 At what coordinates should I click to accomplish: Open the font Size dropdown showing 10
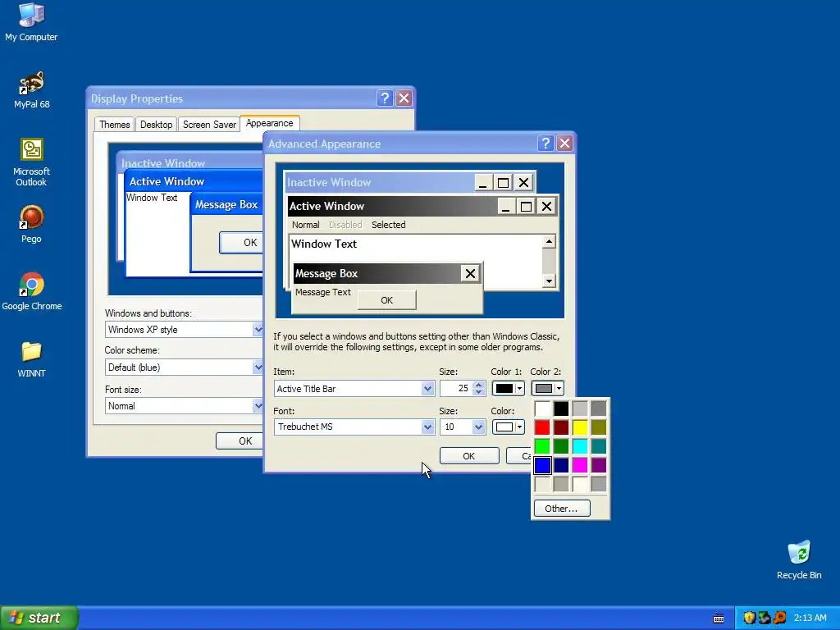pyautogui.click(x=478, y=427)
